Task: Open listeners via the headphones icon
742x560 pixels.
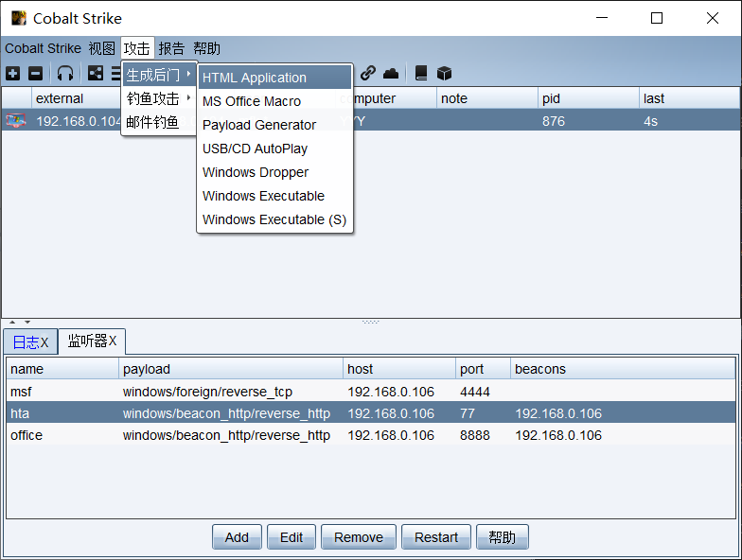Action: tap(65, 73)
